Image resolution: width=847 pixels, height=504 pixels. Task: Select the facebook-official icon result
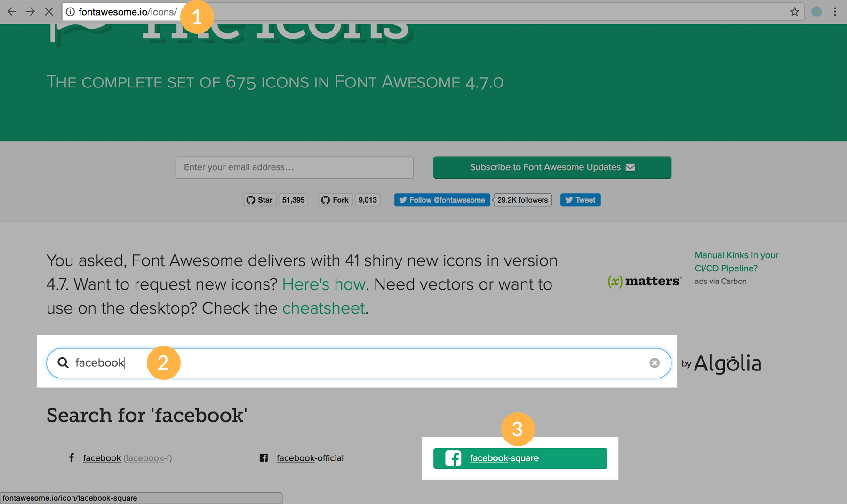pos(310,458)
